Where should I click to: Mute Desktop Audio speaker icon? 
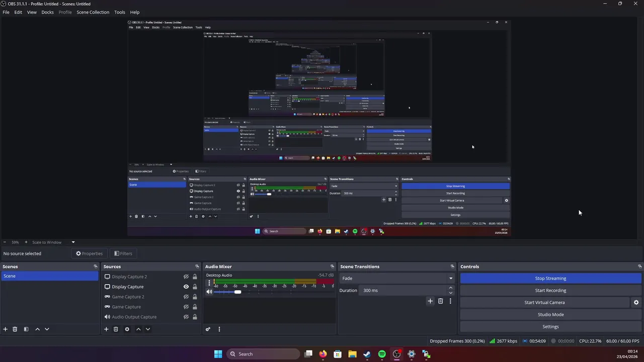pyautogui.click(x=209, y=292)
